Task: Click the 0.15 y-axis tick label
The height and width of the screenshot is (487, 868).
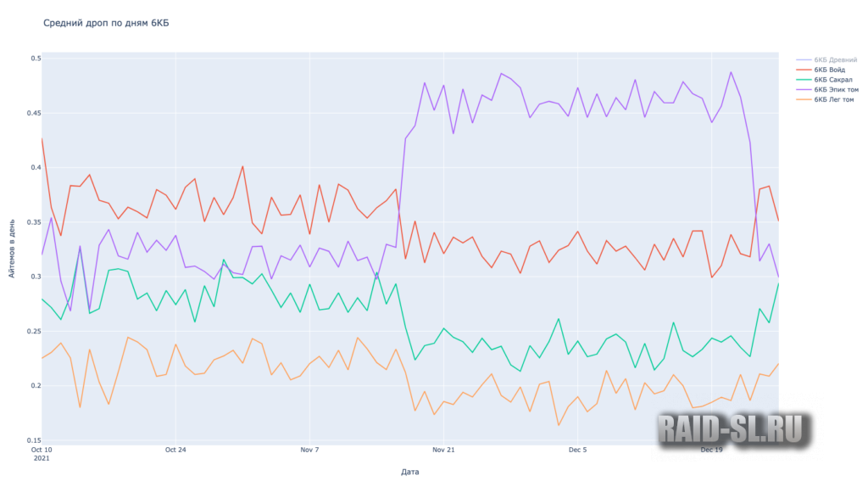Action: point(34,440)
